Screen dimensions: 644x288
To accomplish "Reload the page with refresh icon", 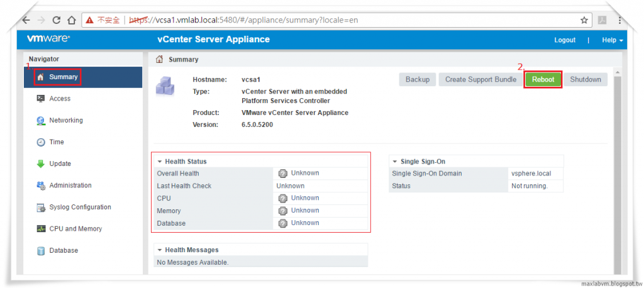I will click(x=57, y=20).
